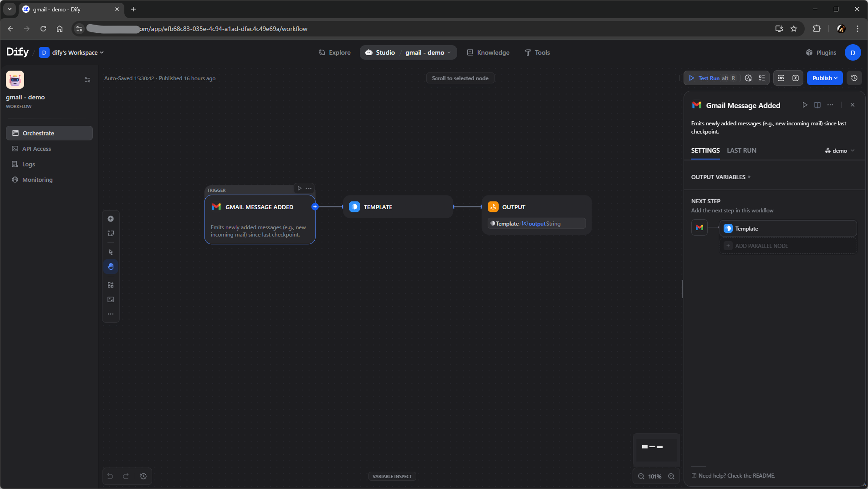The height and width of the screenshot is (489, 868).
Task: Open version history icon beside Publish
Action: (854, 78)
